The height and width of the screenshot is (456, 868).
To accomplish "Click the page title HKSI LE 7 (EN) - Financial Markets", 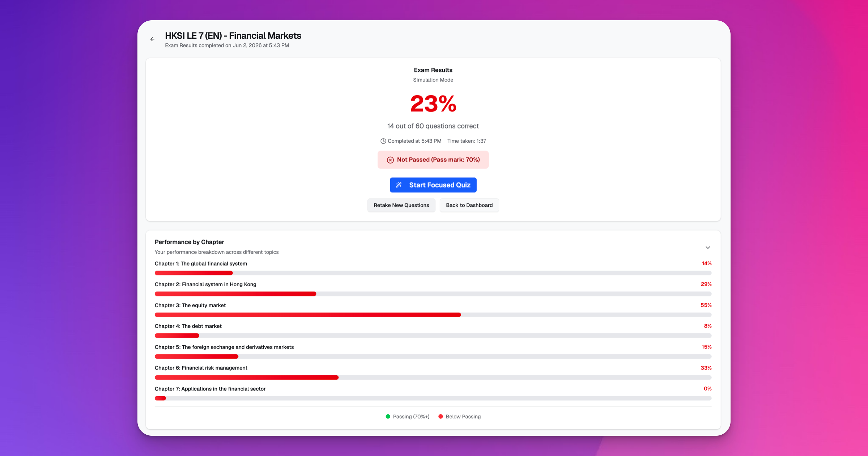I will tap(233, 36).
